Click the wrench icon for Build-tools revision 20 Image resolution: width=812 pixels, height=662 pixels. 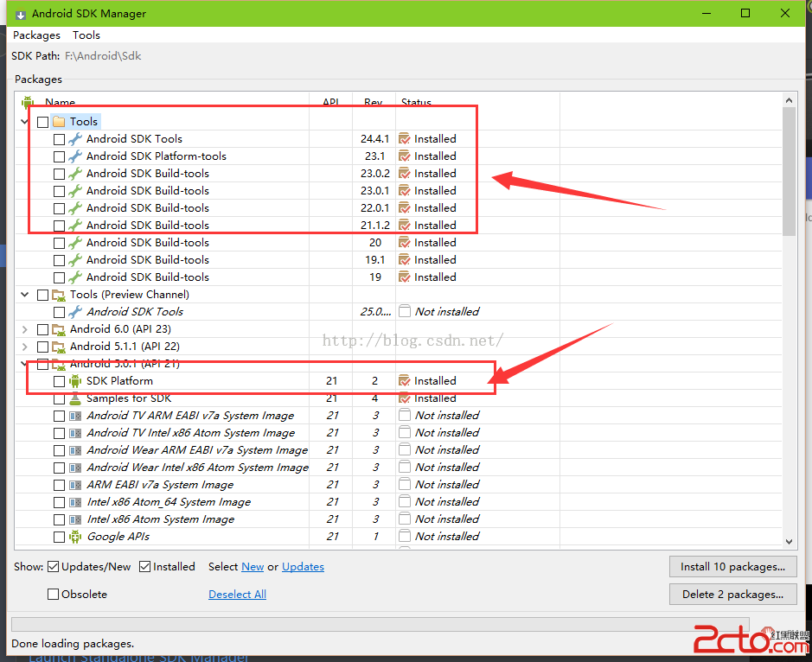(x=75, y=243)
